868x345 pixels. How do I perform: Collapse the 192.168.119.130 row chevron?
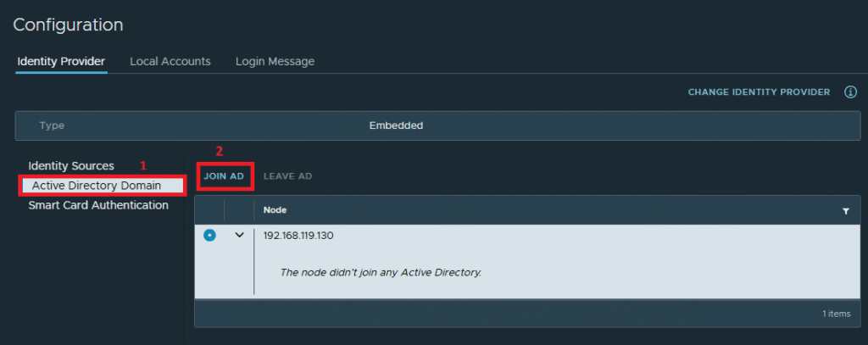click(239, 236)
